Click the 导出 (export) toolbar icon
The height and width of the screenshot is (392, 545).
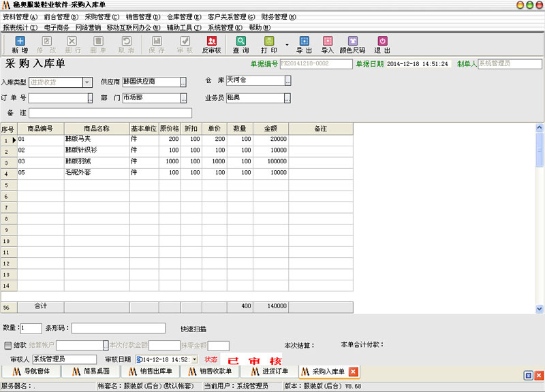pyautogui.click(x=304, y=44)
